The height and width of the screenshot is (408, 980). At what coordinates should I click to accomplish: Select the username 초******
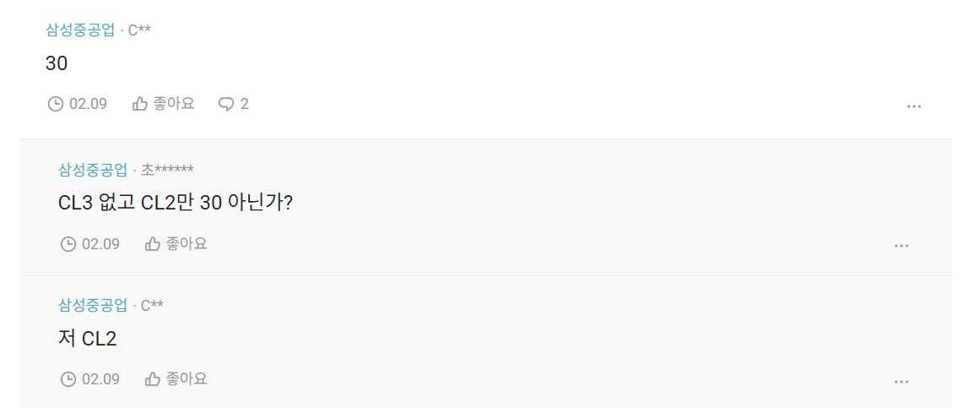pos(167,170)
